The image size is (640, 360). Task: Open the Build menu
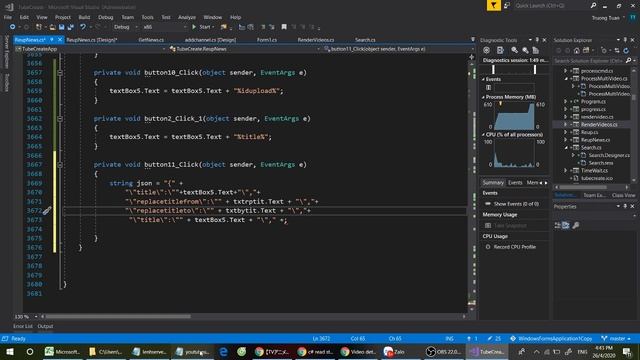[x=84, y=17]
